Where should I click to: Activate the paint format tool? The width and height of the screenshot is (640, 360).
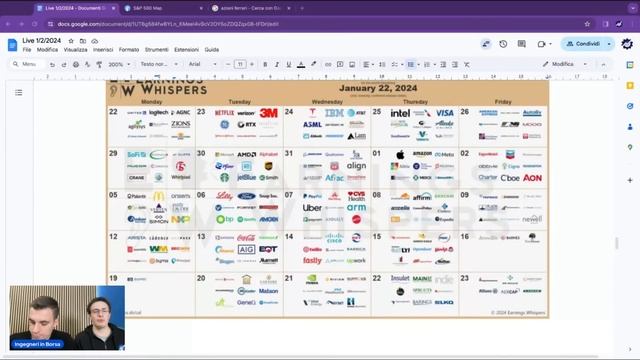click(99, 64)
